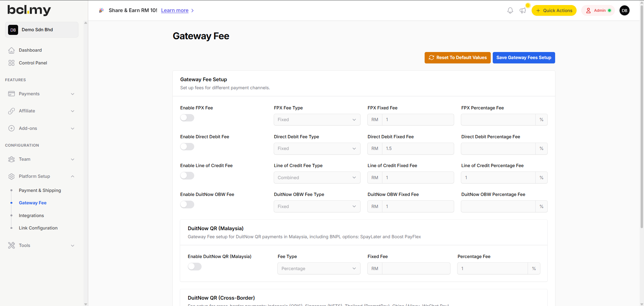644x306 pixels.
Task: Click the DB user avatar in the header
Action: (x=625, y=10)
